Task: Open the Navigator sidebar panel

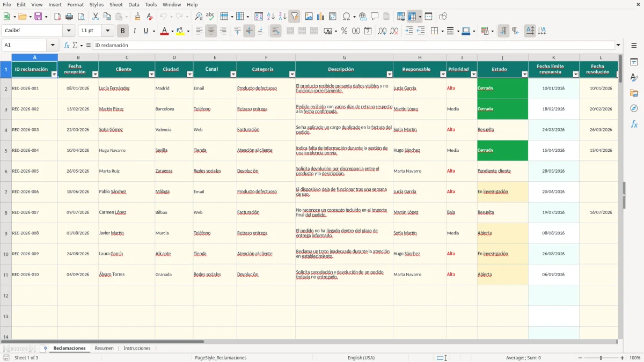Action: click(634, 108)
